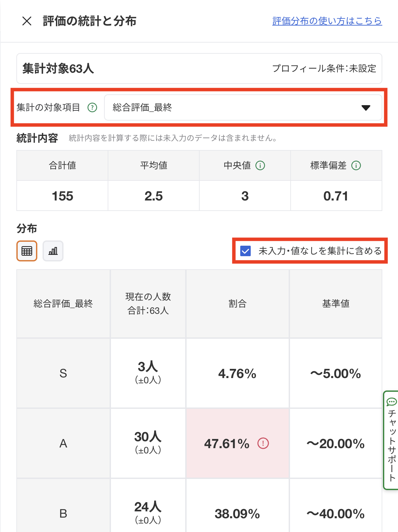Click the 未入力・値なしを集計に含める label
The height and width of the screenshot is (532, 398).
(x=320, y=251)
